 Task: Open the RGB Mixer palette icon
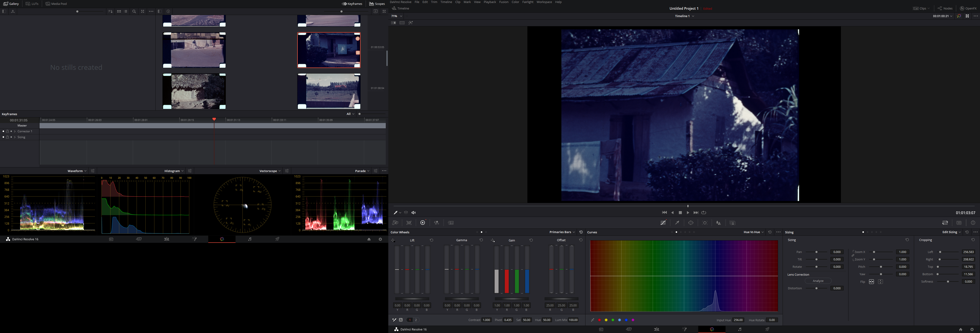tap(436, 223)
